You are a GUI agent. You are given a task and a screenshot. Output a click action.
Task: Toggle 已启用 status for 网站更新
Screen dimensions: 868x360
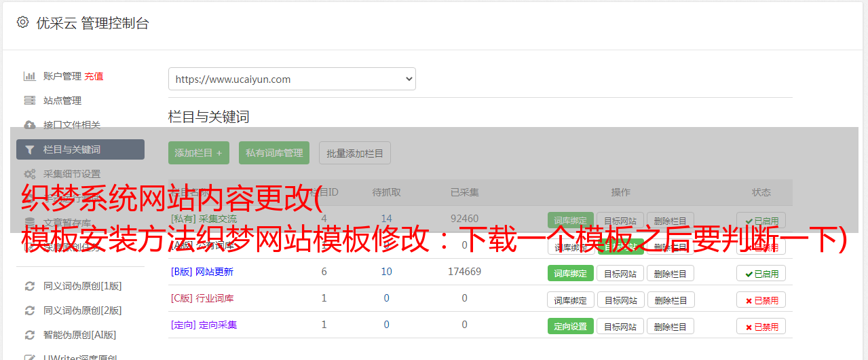(x=761, y=273)
